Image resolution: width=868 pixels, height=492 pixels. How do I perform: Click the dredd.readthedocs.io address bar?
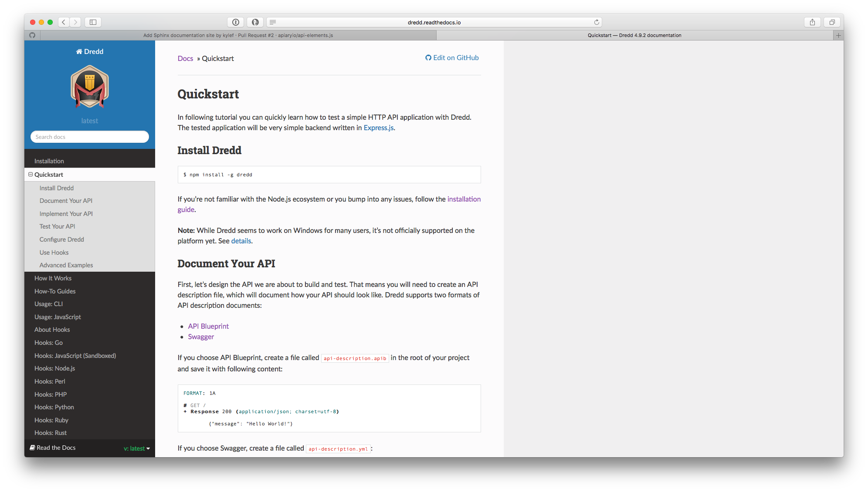pos(434,22)
